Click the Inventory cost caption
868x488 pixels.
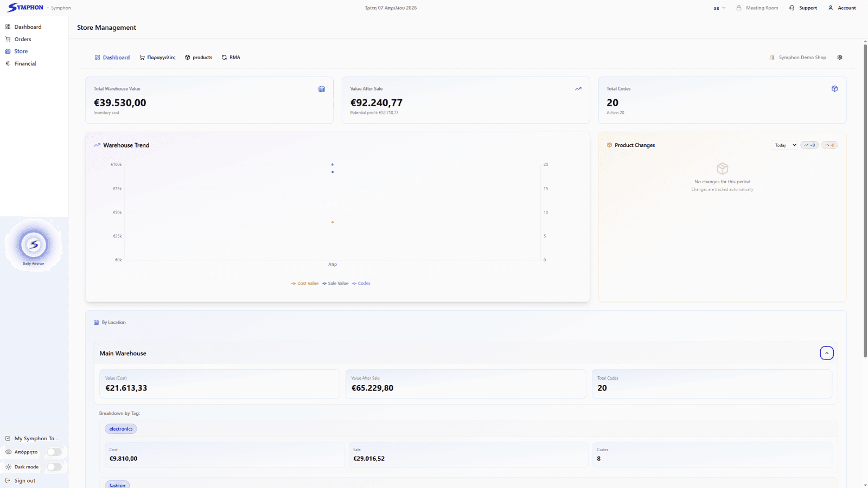click(x=106, y=113)
